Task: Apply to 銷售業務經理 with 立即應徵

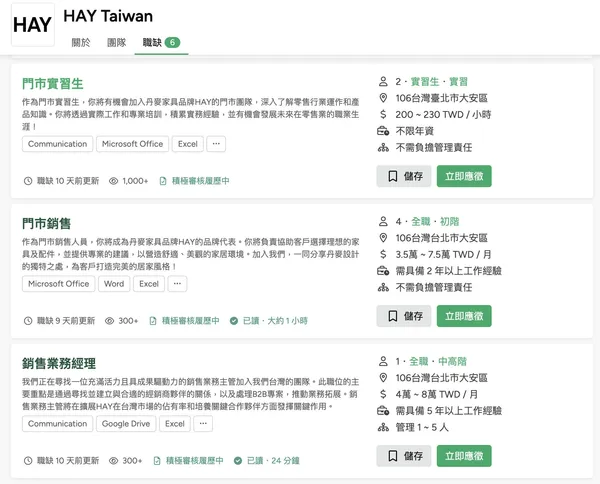Action: 464,456
